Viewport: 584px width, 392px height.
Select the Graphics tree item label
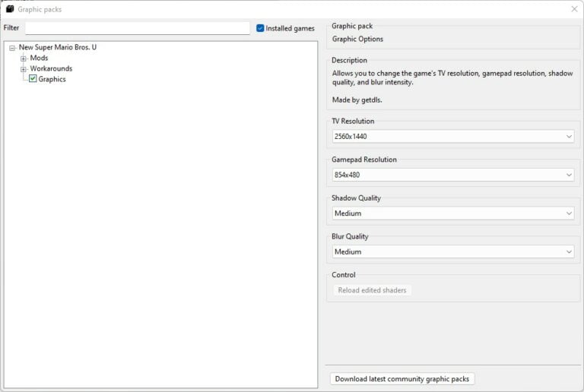point(52,79)
